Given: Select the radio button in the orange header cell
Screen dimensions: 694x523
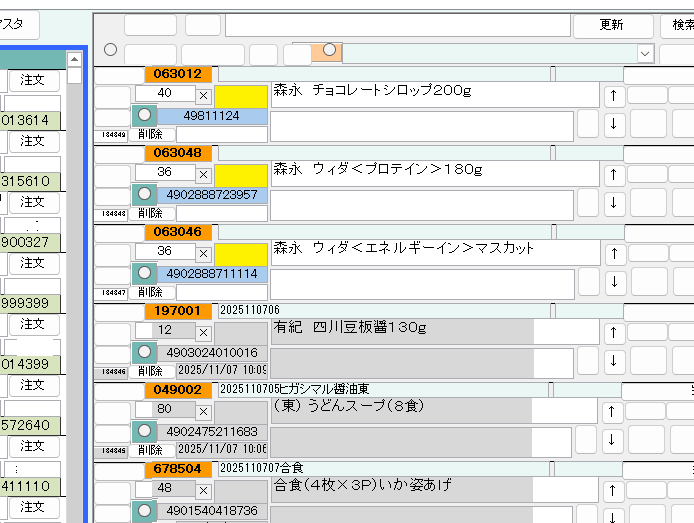Looking at the screenshot, I should coord(329,50).
